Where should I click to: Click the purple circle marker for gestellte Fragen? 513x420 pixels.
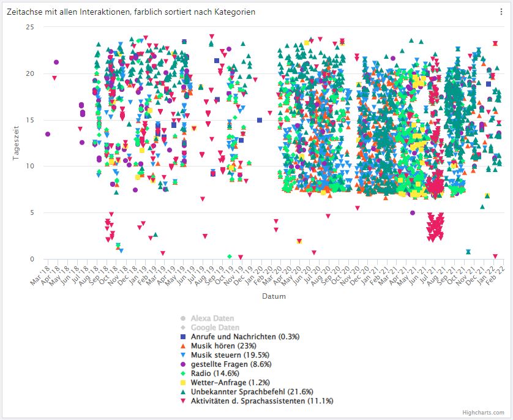point(183,364)
